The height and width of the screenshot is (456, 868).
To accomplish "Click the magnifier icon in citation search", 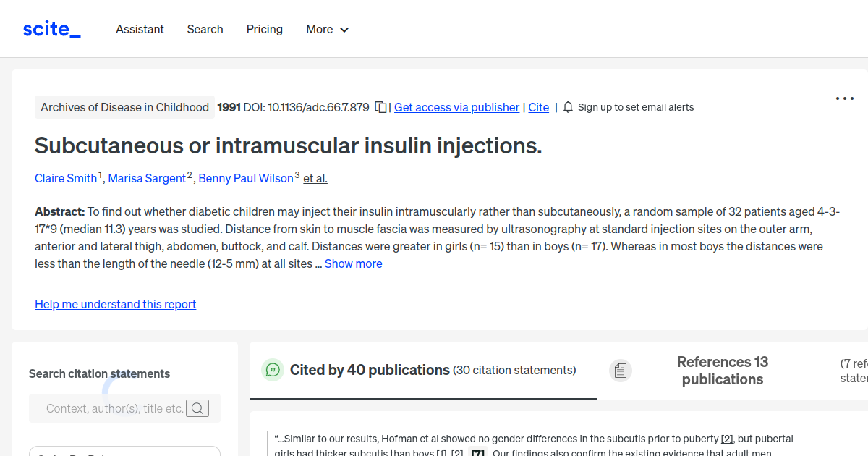I will tap(197, 408).
